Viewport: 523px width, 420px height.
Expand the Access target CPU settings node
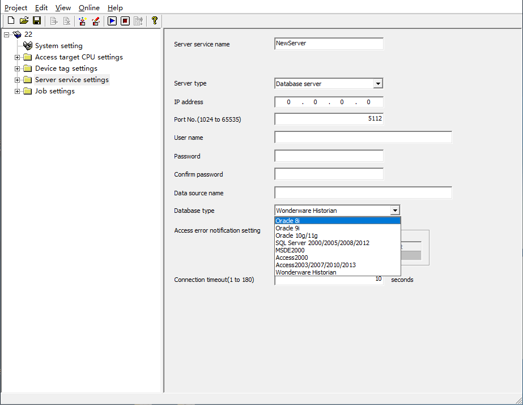18,57
